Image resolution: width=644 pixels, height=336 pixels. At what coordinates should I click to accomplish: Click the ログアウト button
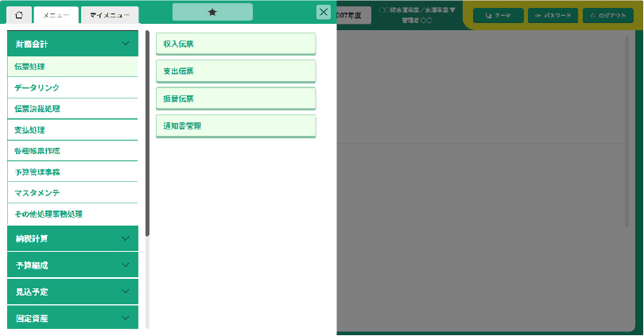[608, 16]
